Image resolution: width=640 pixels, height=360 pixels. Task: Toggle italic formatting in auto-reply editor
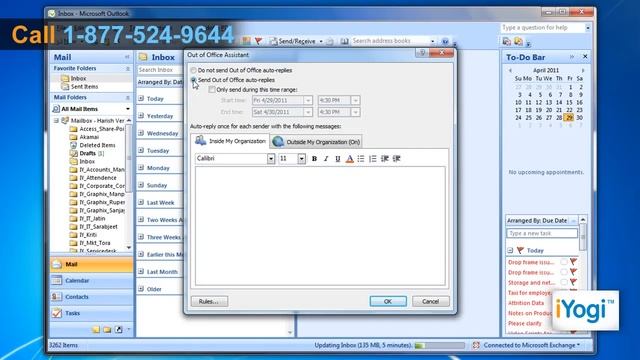coord(326,159)
